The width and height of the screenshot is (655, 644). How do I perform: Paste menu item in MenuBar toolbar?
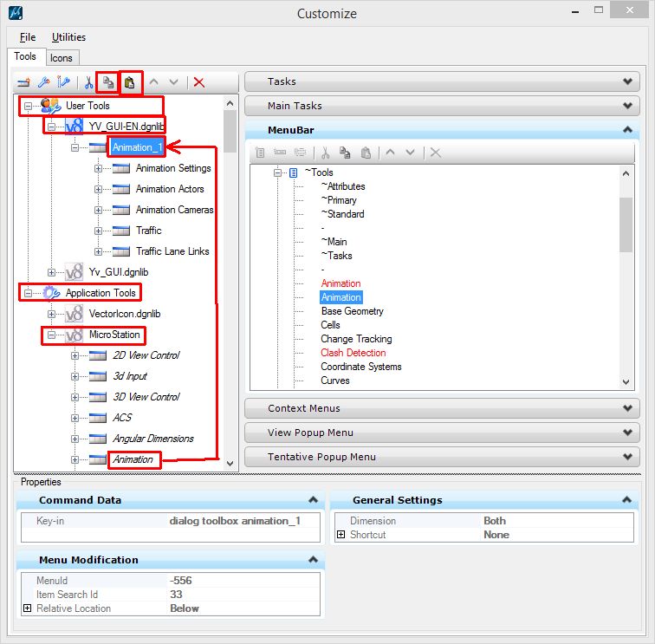pyautogui.click(x=366, y=153)
